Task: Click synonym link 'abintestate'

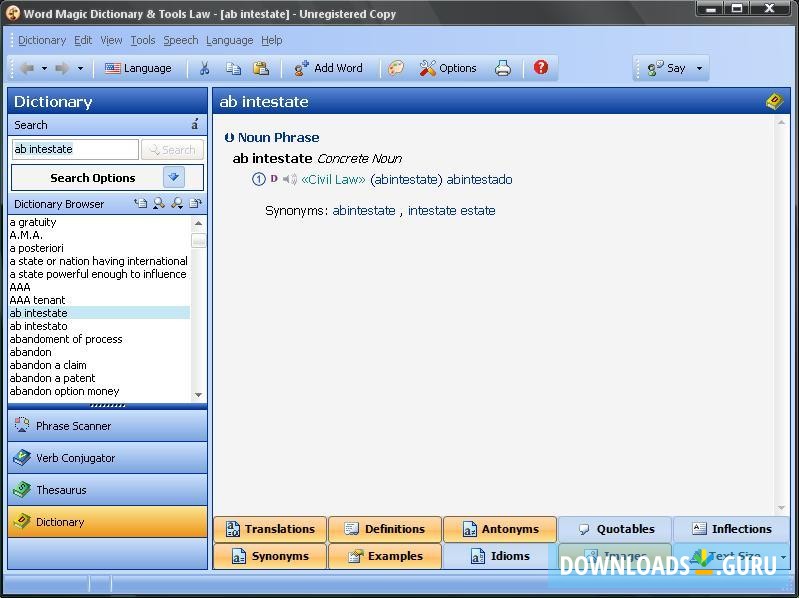Action: (364, 210)
